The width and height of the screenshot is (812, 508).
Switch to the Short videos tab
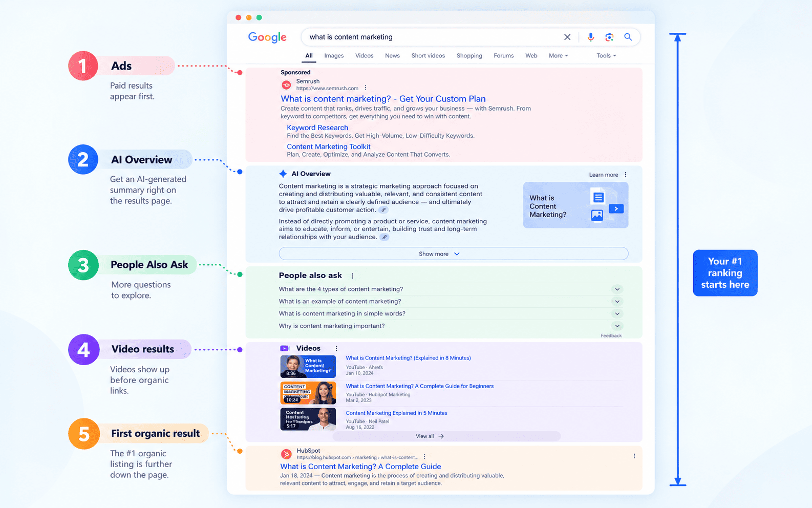click(428, 56)
